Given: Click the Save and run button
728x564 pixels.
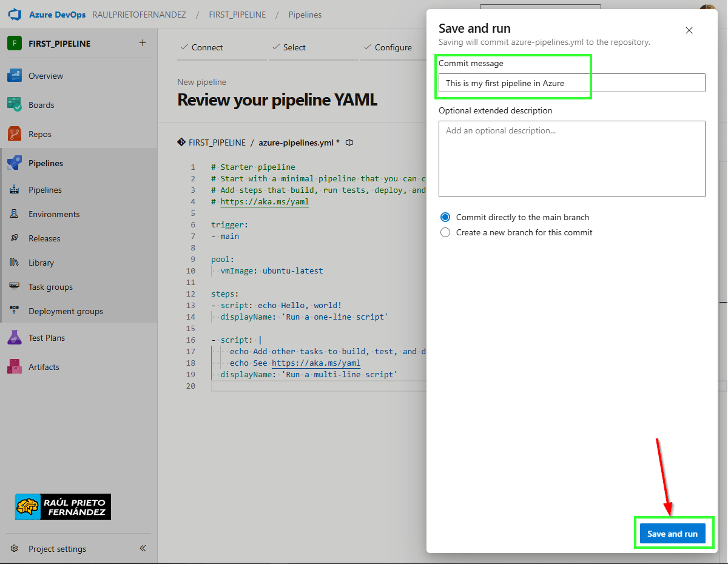Looking at the screenshot, I should [x=672, y=534].
